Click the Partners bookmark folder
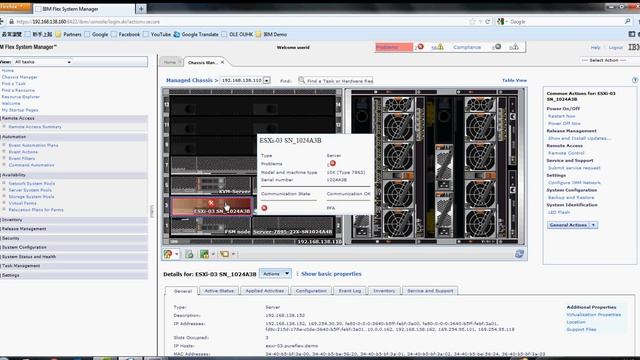Screen dimensions: 640x360 coord(68,34)
